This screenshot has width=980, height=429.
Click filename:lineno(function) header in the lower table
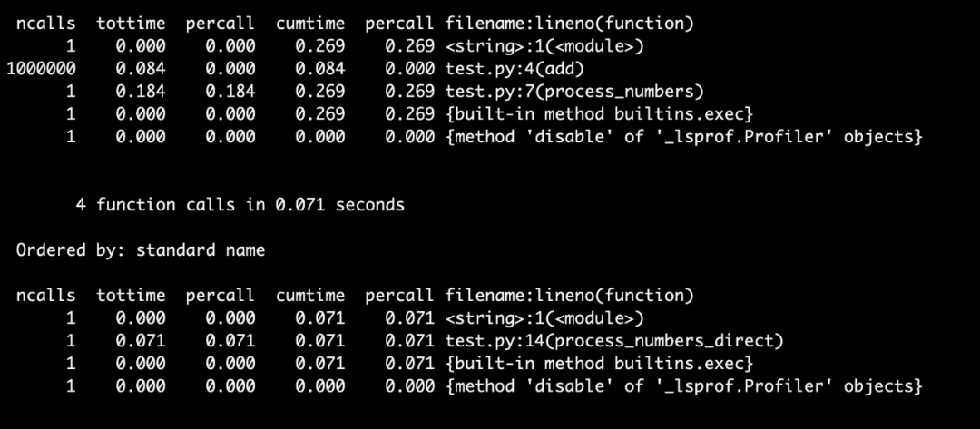569,295
